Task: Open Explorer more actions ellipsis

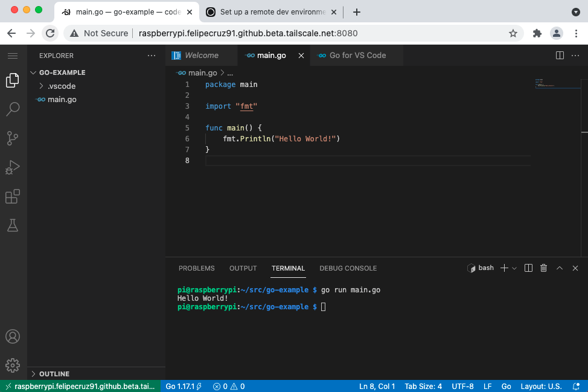Action: point(152,56)
